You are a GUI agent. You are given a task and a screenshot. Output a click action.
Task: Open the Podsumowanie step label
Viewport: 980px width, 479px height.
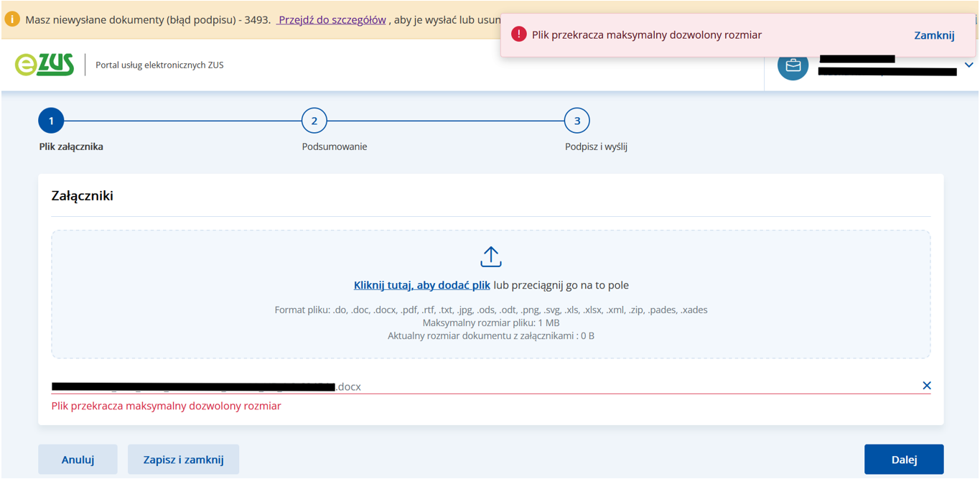tap(334, 147)
